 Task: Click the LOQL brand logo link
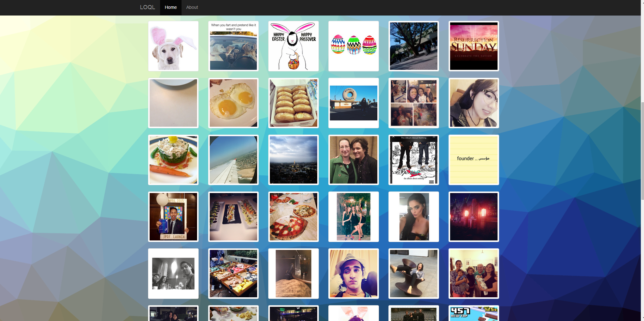pos(147,7)
